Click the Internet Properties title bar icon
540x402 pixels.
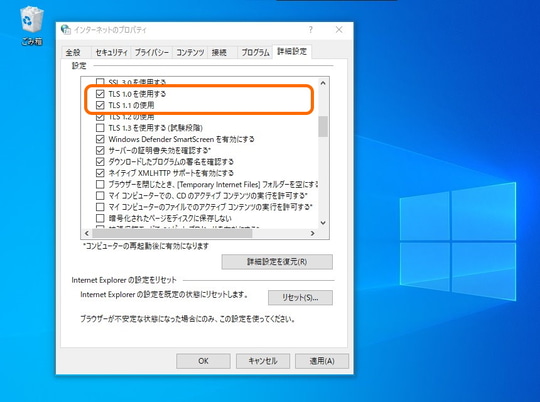tap(66, 30)
